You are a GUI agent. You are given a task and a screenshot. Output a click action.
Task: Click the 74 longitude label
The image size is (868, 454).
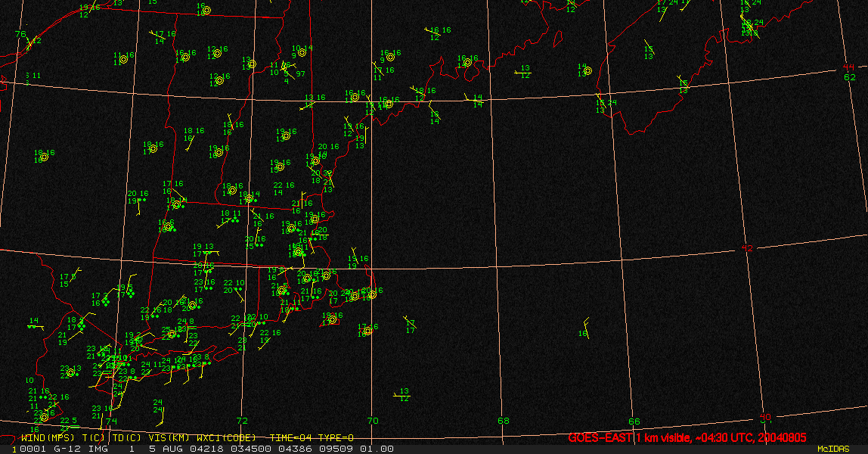[x=112, y=421]
